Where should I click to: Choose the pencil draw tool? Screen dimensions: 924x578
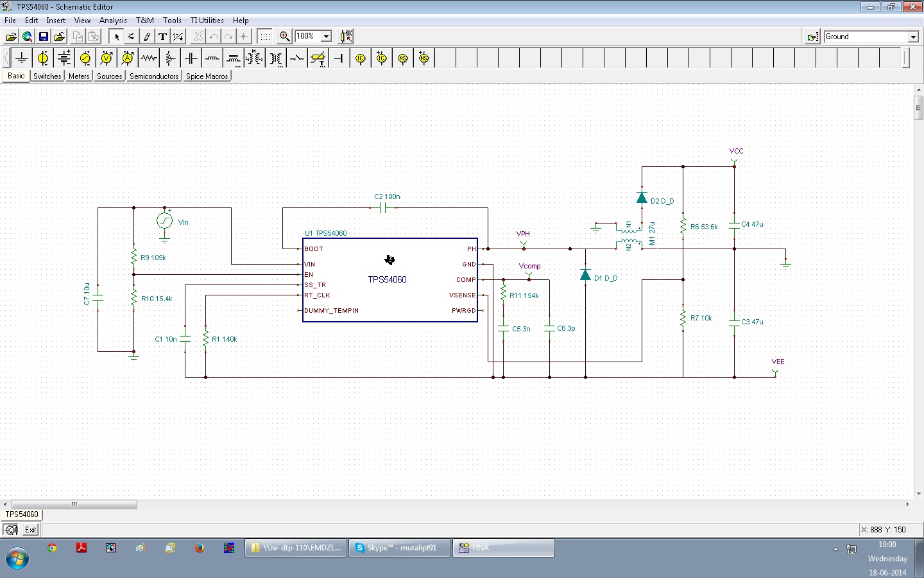point(147,37)
